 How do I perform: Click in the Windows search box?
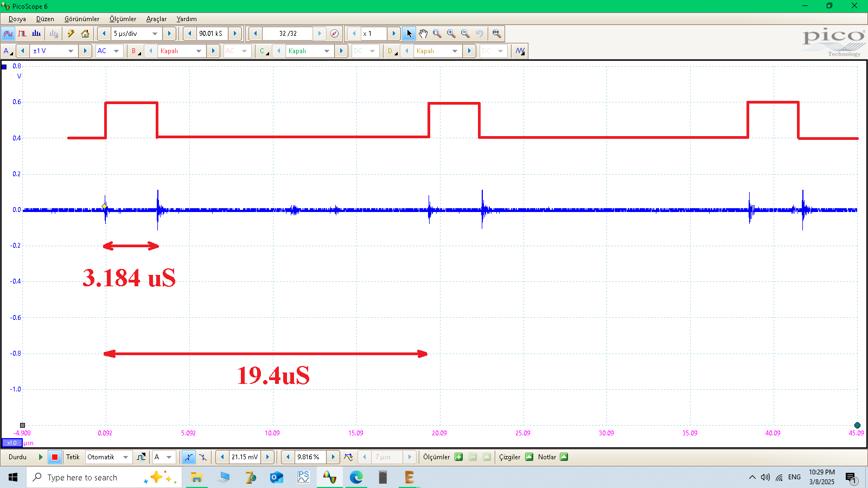click(x=103, y=477)
